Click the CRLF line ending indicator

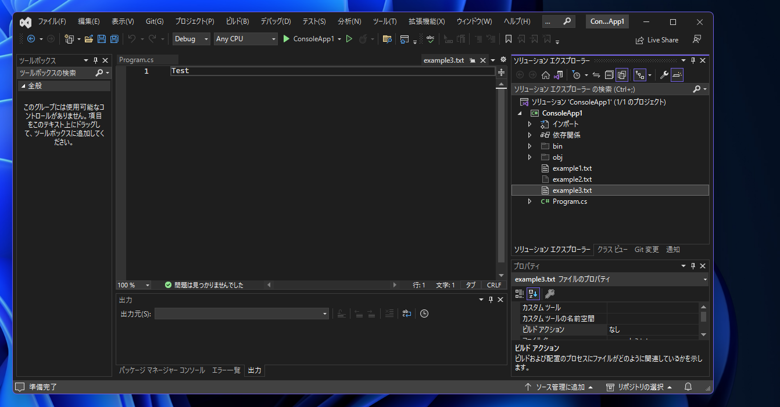(494, 285)
